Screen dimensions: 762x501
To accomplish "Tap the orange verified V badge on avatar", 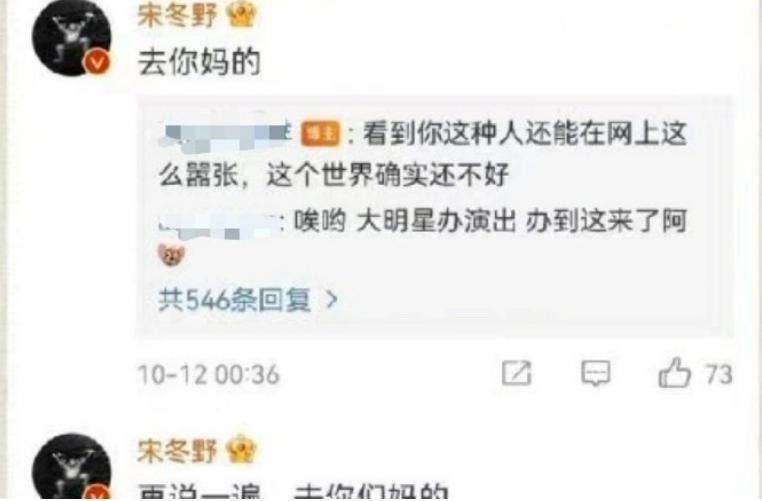I will (97, 62).
